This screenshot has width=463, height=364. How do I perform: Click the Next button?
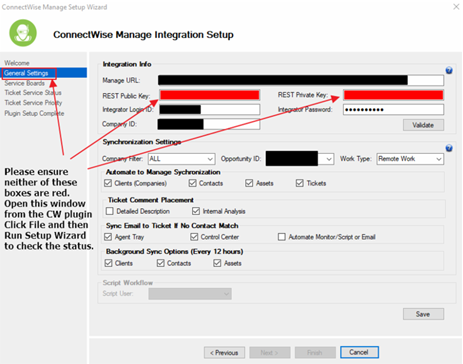coord(270,352)
